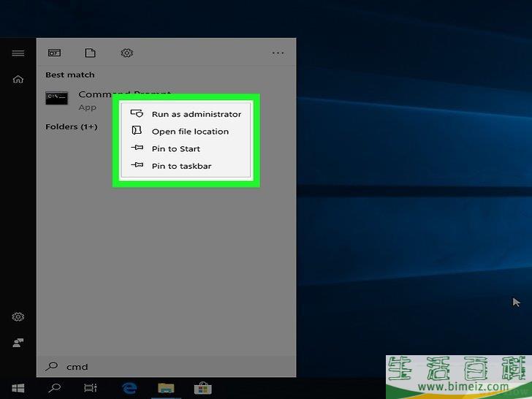Select the gear filter icon at top
This screenshot has height=399, width=532.
(x=126, y=53)
